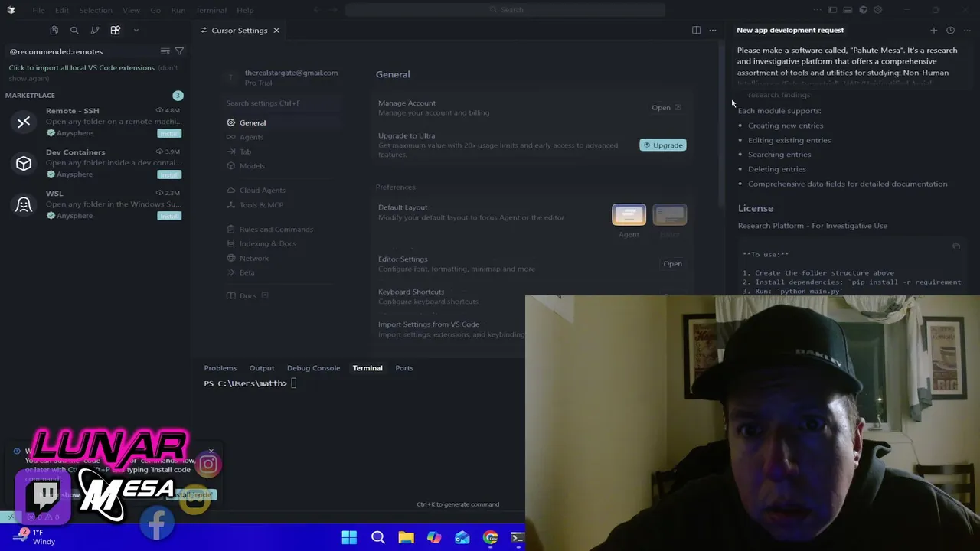Open the File menu
980x551 pixels.
(x=38, y=10)
